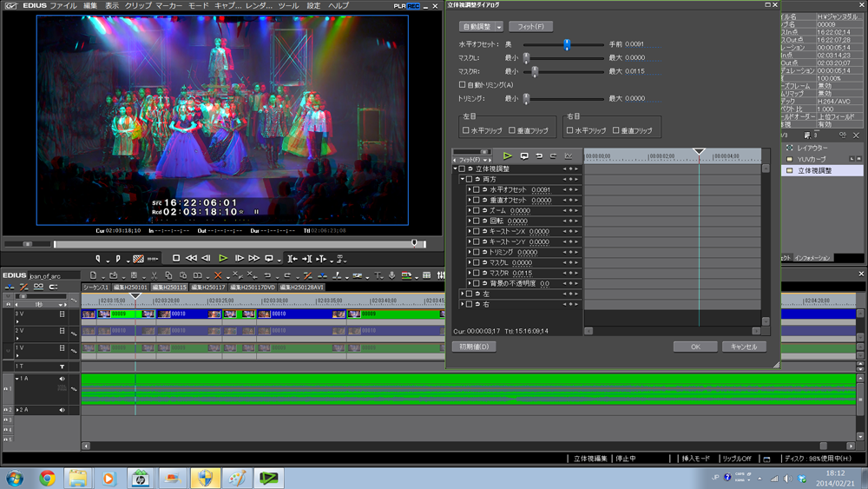This screenshot has height=489, width=868.
Task: Click the Save project disk icon
Action: 134,275
